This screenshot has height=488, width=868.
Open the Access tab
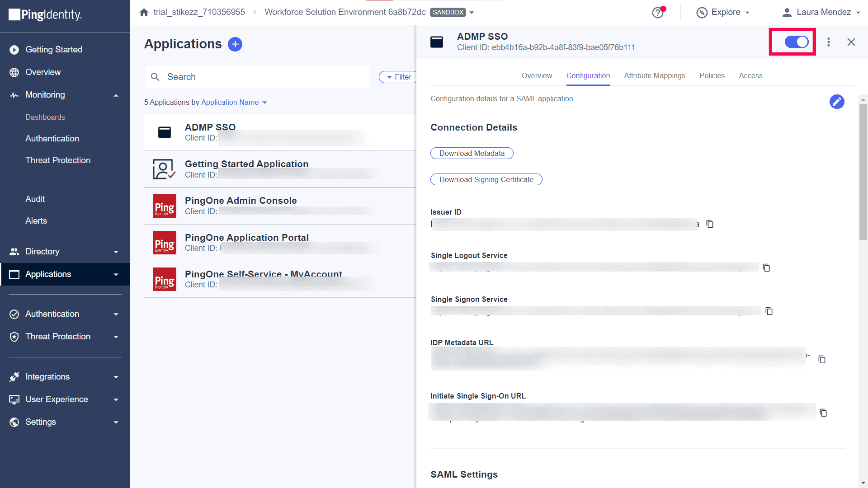click(750, 75)
